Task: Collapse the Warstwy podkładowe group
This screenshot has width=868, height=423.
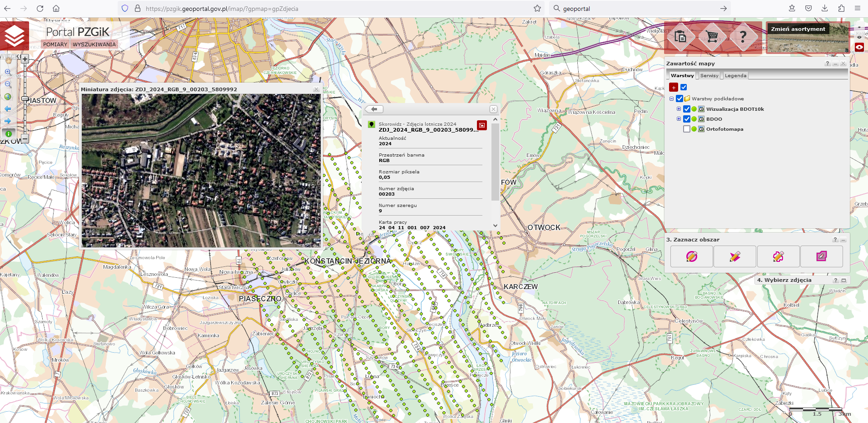Action: pyautogui.click(x=671, y=98)
